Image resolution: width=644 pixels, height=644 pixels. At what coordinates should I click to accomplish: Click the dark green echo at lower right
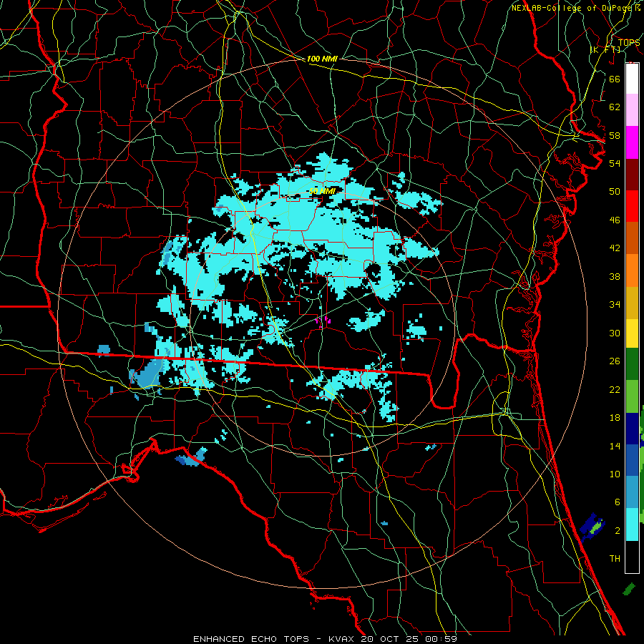(629, 590)
